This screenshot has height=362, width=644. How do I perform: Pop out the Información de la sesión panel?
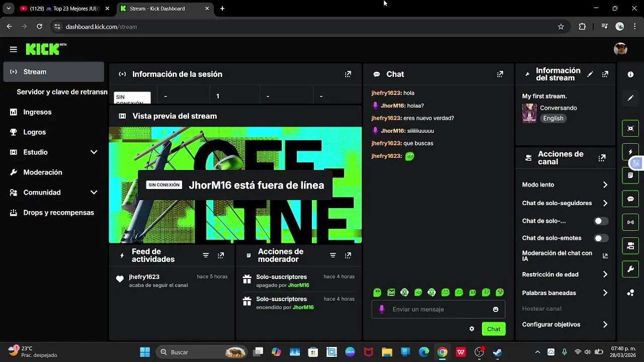tap(348, 74)
